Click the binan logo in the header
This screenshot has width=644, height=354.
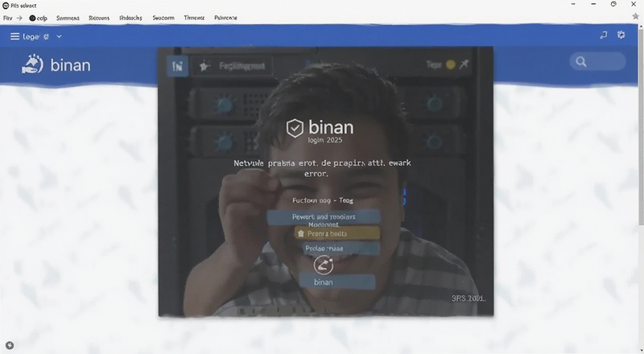tap(56, 65)
